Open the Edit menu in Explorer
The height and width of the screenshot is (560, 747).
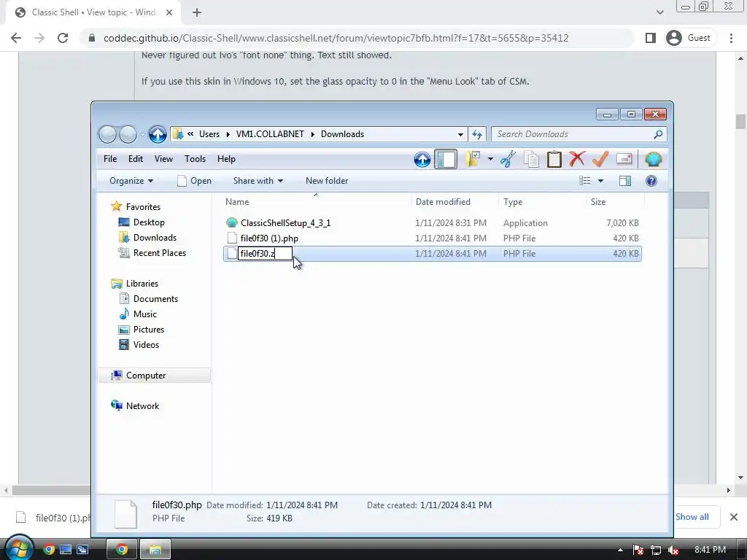click(x=135, y=159)
